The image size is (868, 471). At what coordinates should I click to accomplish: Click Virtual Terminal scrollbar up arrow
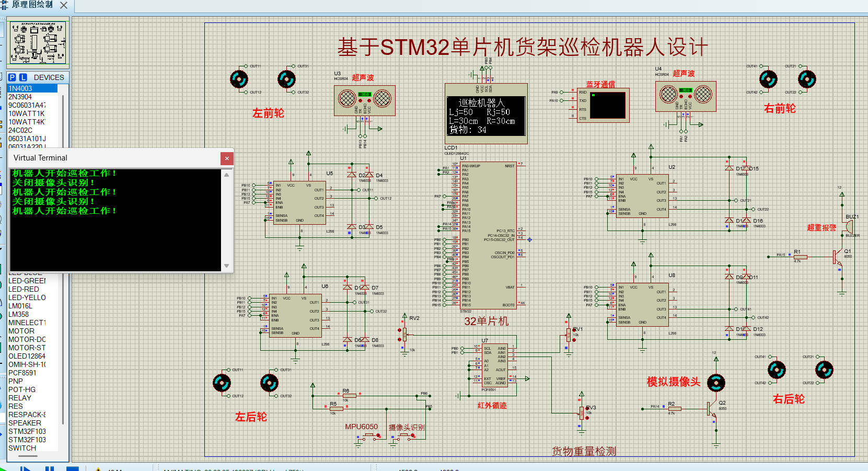coord(227,175)
